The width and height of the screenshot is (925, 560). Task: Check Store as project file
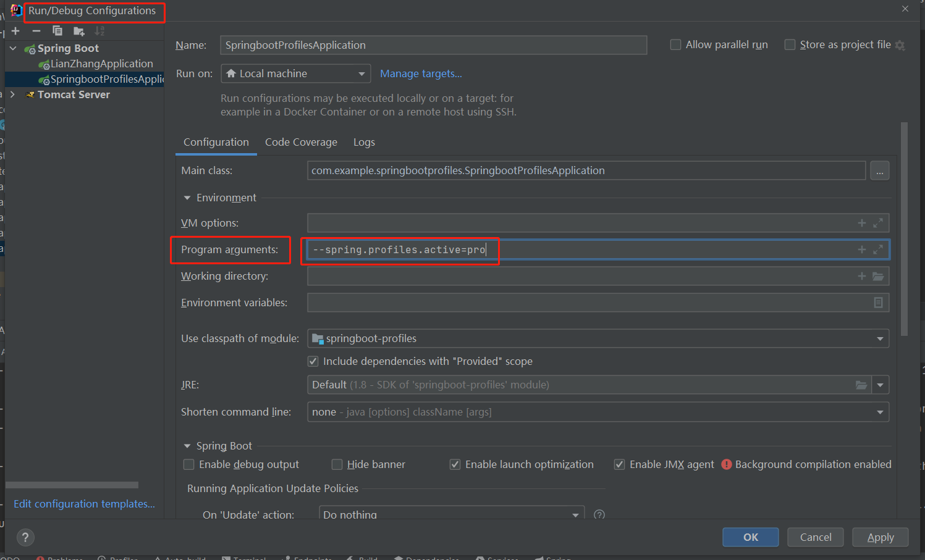click(790, 44)
